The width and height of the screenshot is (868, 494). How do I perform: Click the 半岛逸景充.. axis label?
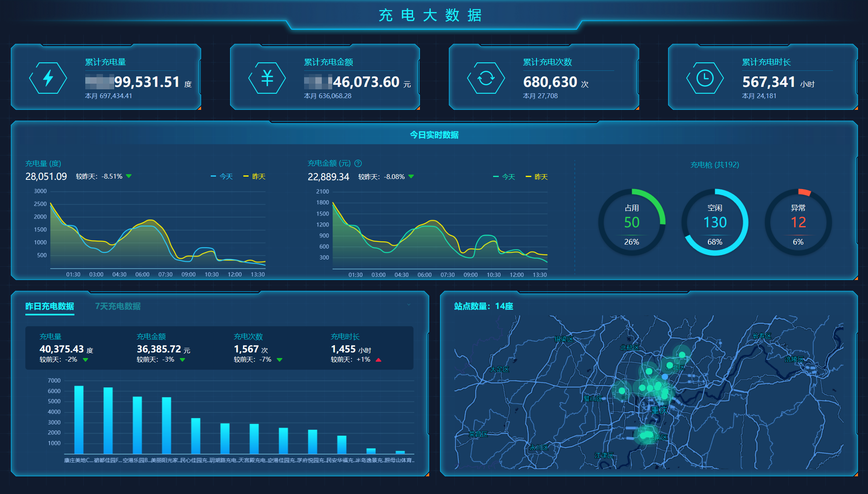(370, 460)
